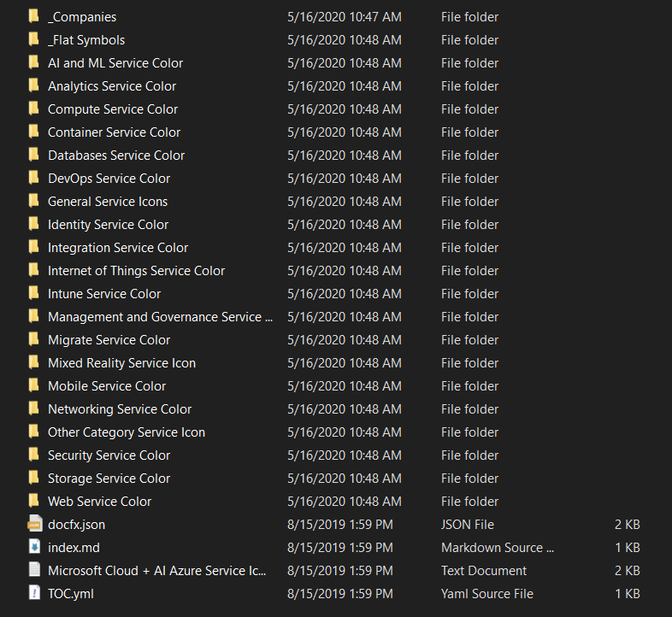Viewport: 672px width, 617px height.
Task: Select the TOC.yml file icon
Action: click(x=34, y=593)
